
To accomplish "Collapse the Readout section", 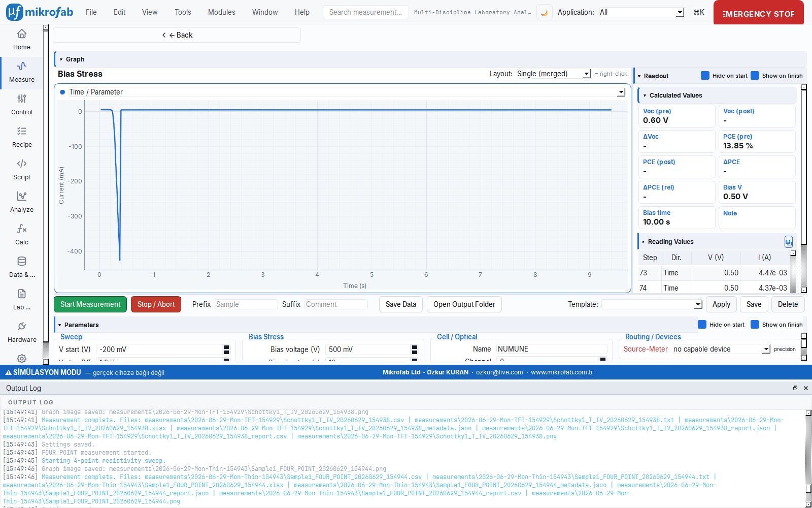I will [639, 76].
